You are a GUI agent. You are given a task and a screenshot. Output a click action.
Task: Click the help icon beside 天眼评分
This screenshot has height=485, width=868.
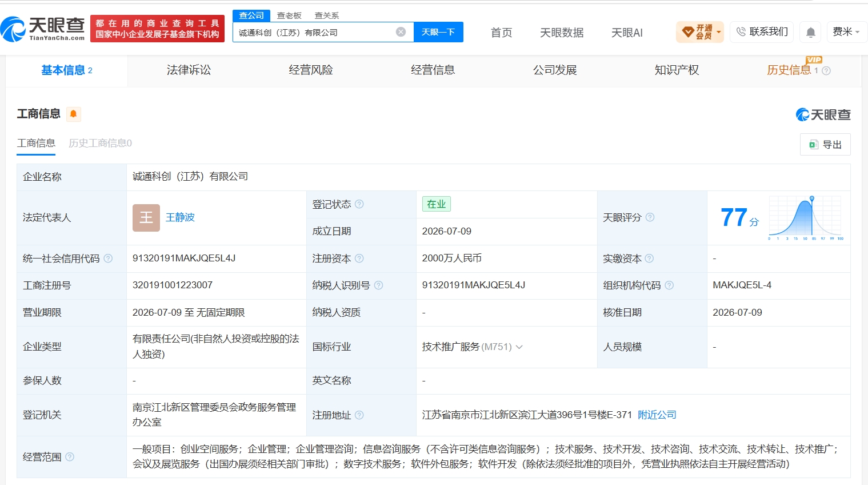tap(650, 217)
